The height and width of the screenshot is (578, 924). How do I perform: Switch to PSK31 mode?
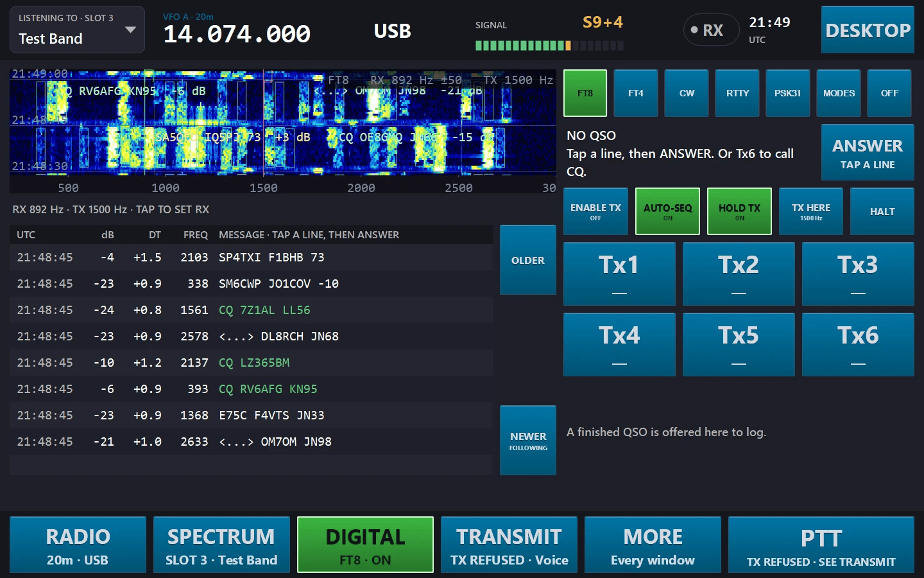click(x=788, y=93)
